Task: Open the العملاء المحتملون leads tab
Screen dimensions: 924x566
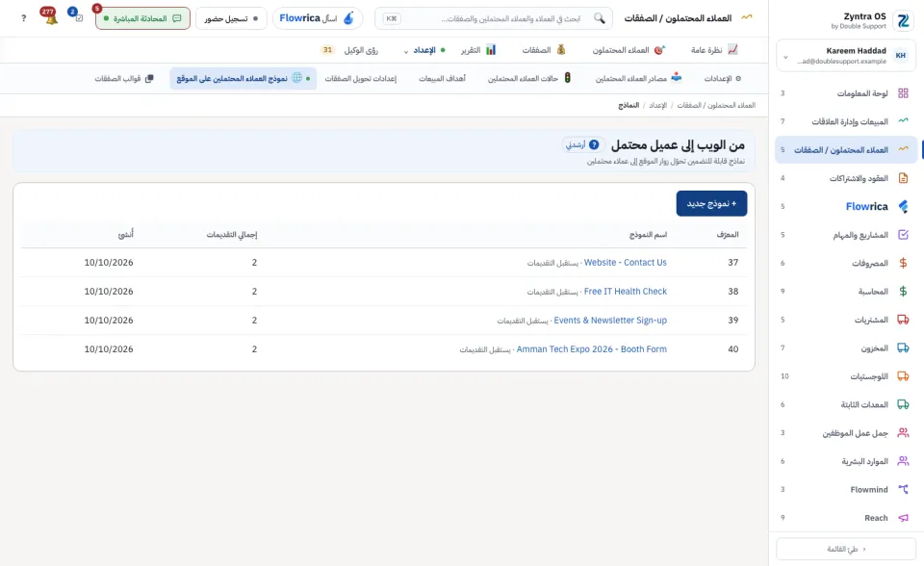Action: (x=629, y=50)
